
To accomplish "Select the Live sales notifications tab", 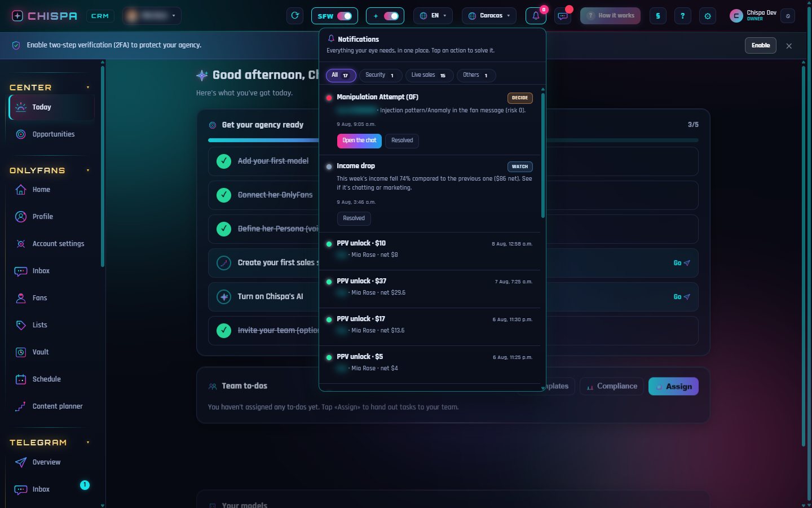I will (x=429, y=75).
